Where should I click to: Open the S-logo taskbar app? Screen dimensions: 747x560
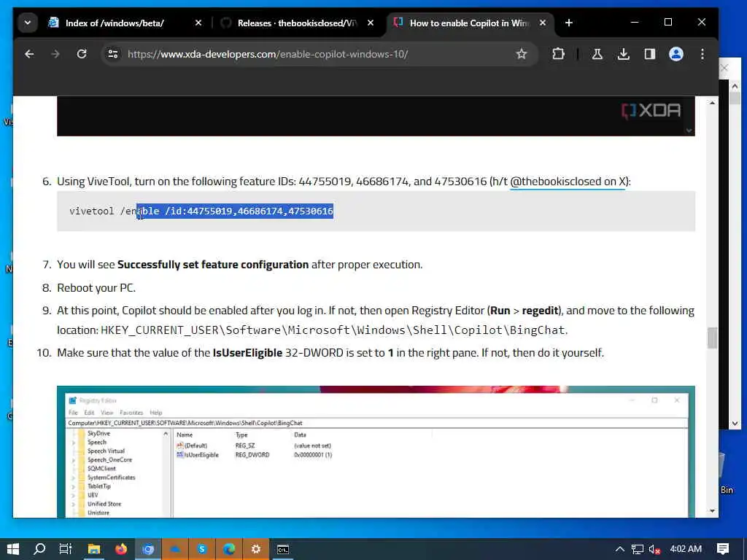[x=202, y=549]
